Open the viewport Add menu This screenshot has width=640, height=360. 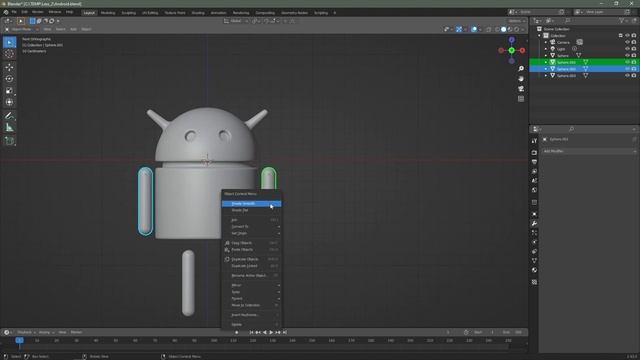pos(73,29)
